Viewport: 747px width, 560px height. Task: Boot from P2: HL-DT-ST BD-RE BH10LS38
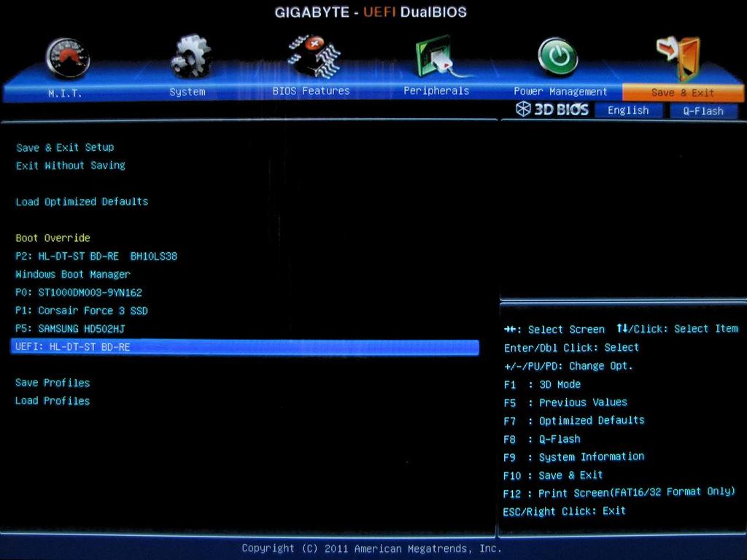[x=96, y=256]
